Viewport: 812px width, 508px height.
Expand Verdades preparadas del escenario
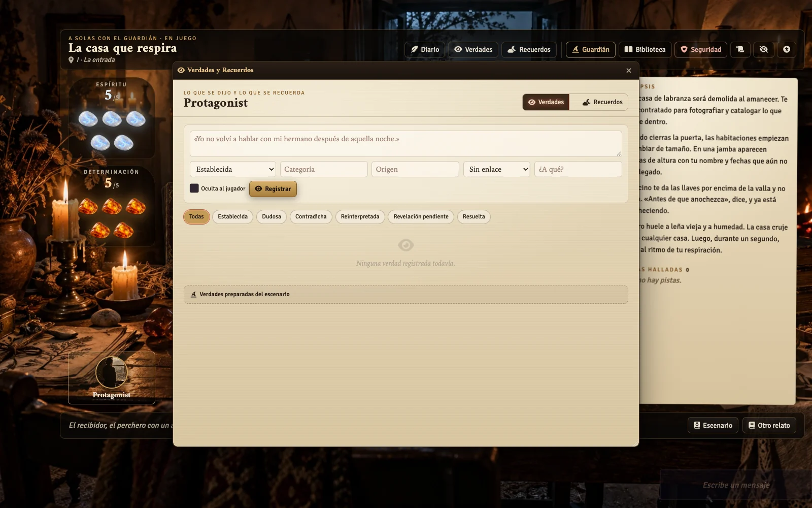point(405,295)
